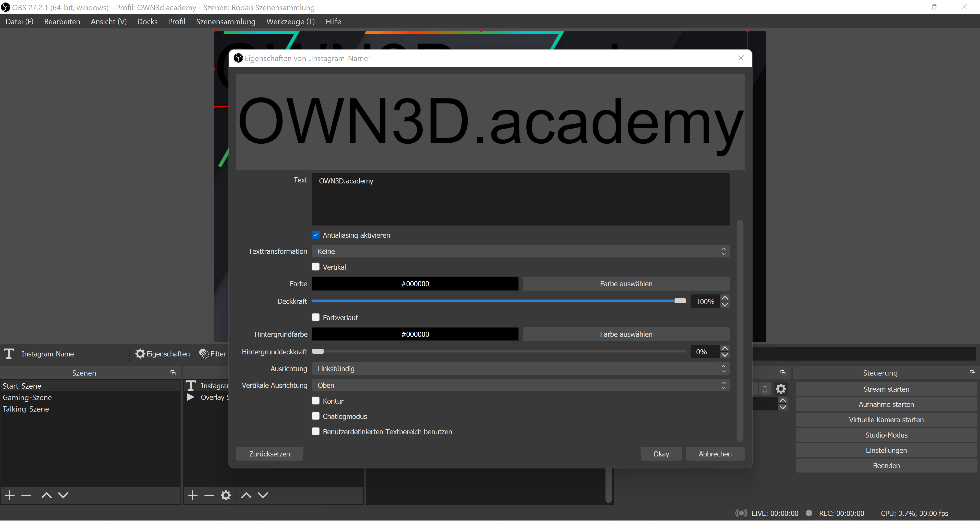Screen dimensions: 980x521
Task: Enable the Kontur checkbox
Action: 316,401
